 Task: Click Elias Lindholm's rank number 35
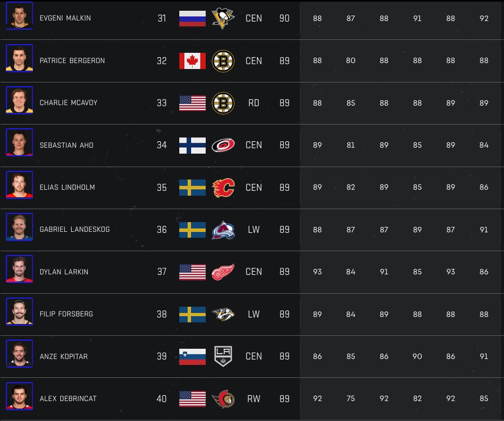pos(162,188)
